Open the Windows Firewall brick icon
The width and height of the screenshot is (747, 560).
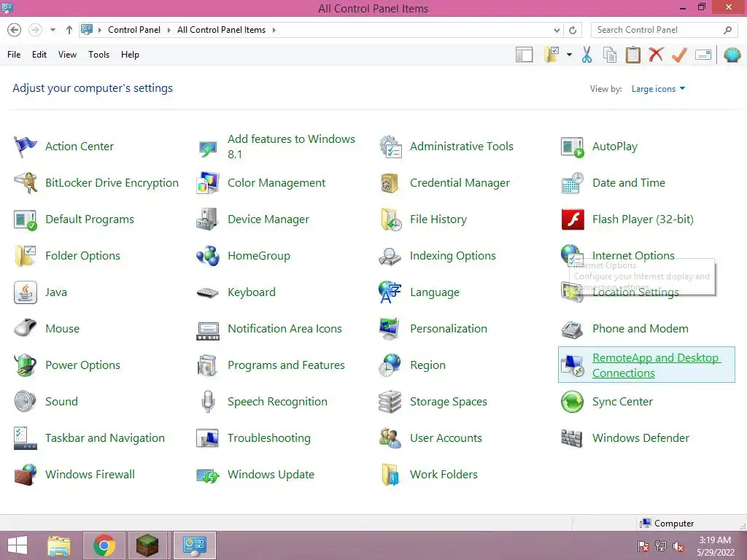(x=26, y=475)
